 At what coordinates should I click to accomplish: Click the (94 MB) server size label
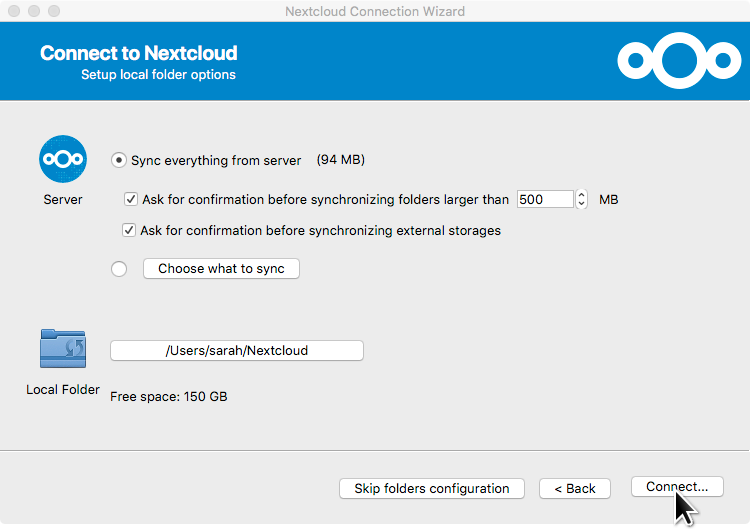click(341, 160)
